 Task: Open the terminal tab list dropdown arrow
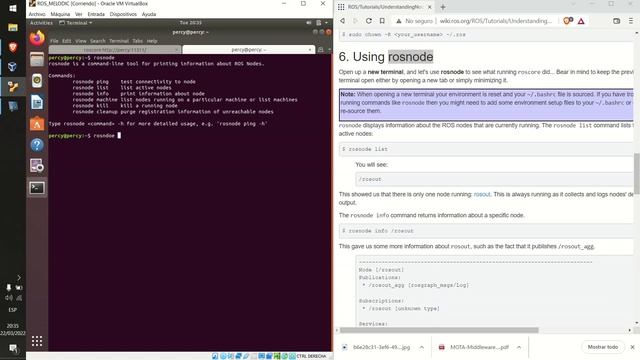point(329,50)
